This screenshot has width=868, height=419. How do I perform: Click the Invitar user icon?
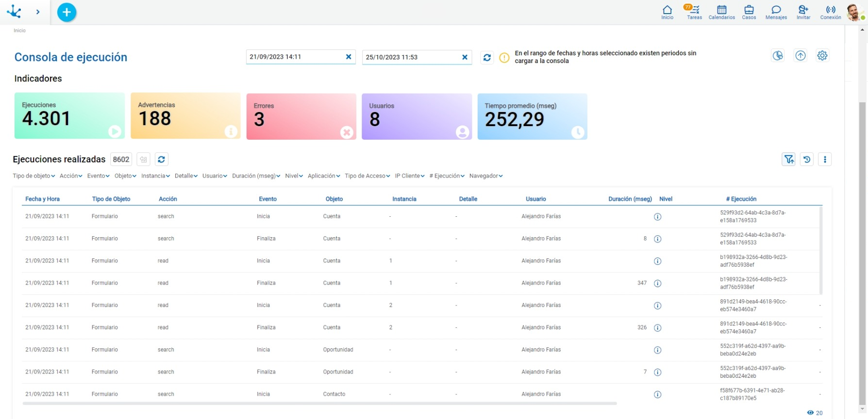[803, 12]
